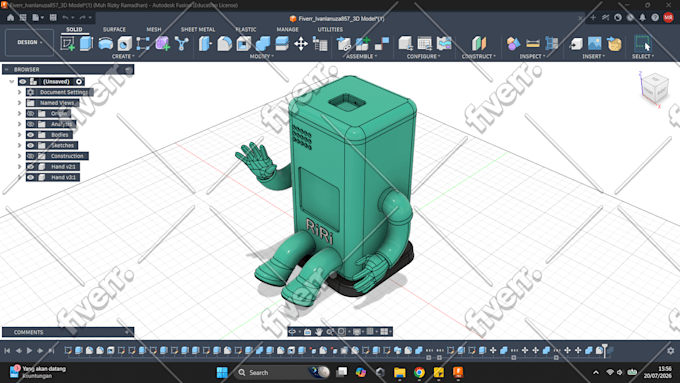Screen dimensions: 680x383
Task: Toggle eye on (Unsaved) root component
Action: pos(23,82)
